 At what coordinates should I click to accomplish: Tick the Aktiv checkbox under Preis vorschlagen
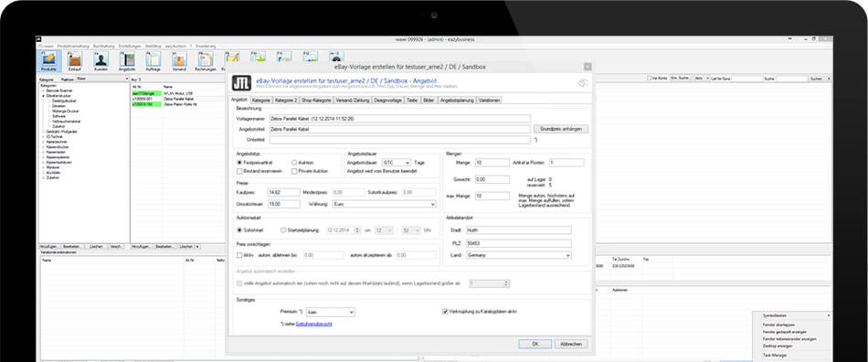(x=239, y=255)
